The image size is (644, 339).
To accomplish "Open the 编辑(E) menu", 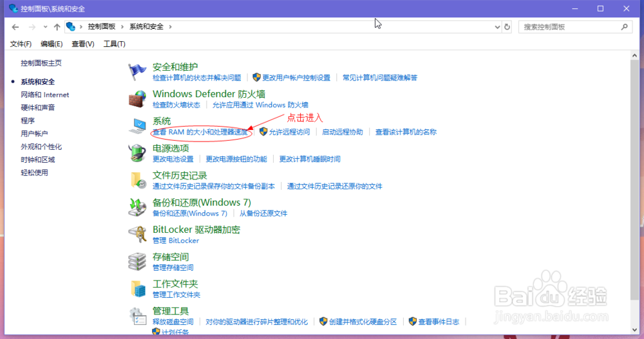I will 52,44.
